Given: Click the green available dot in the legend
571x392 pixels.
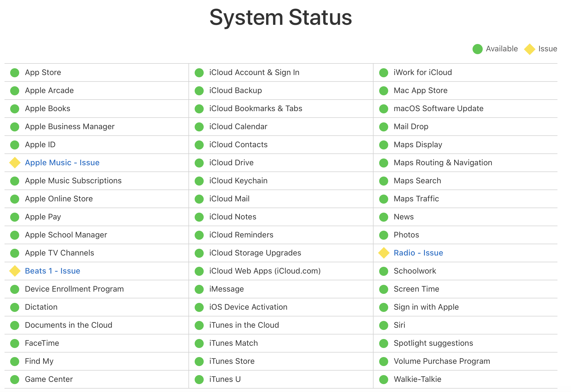Looking at the screenshot, I should click(477, 49).
